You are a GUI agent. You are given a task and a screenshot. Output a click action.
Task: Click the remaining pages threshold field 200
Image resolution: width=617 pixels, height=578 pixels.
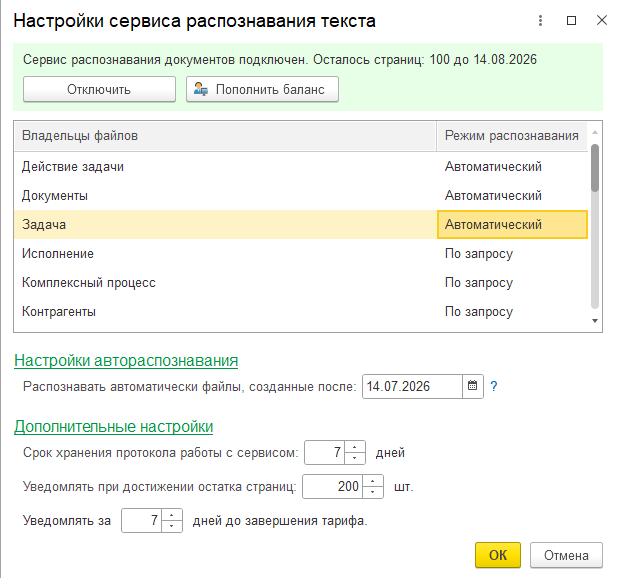[x=333, y=486]
